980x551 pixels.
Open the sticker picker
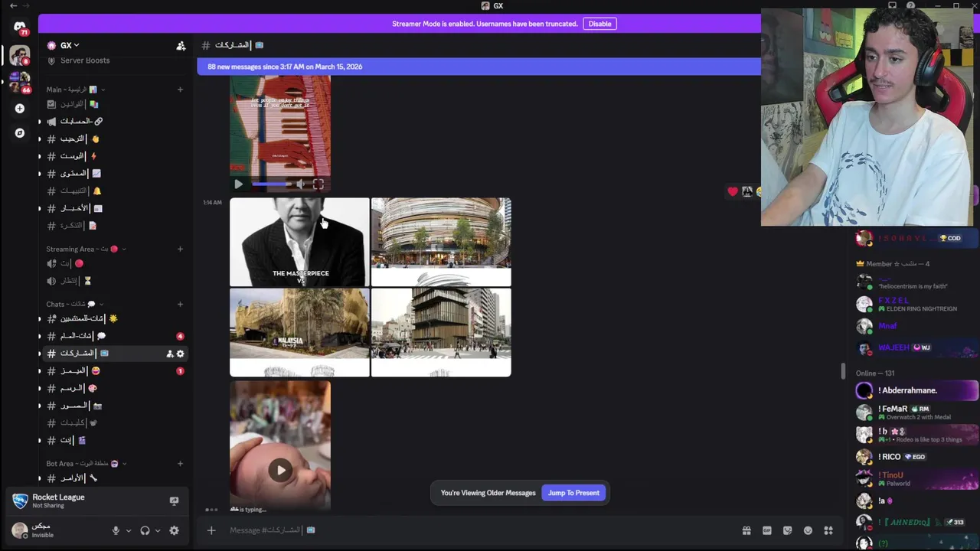pos(787,530)
